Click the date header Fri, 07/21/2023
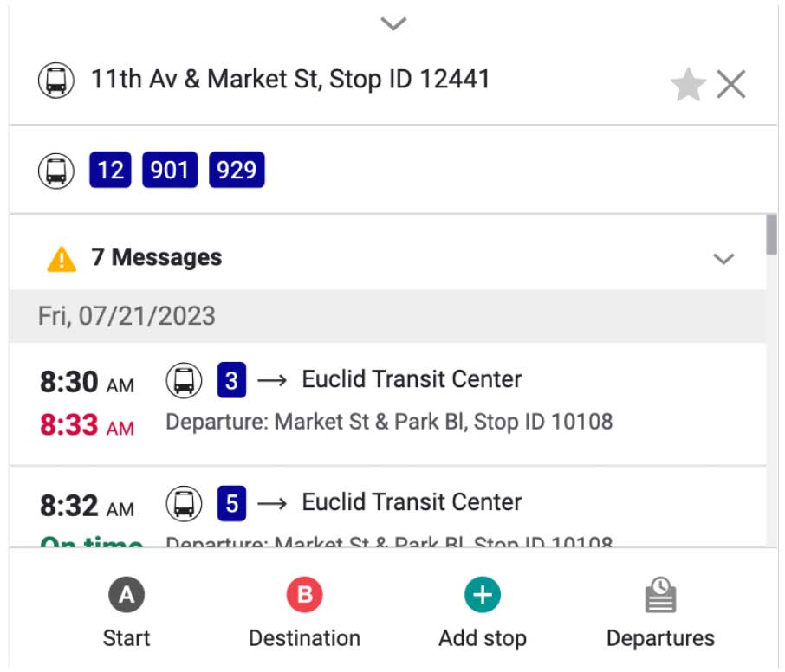785x672 pixels. (x=127, y=316)
